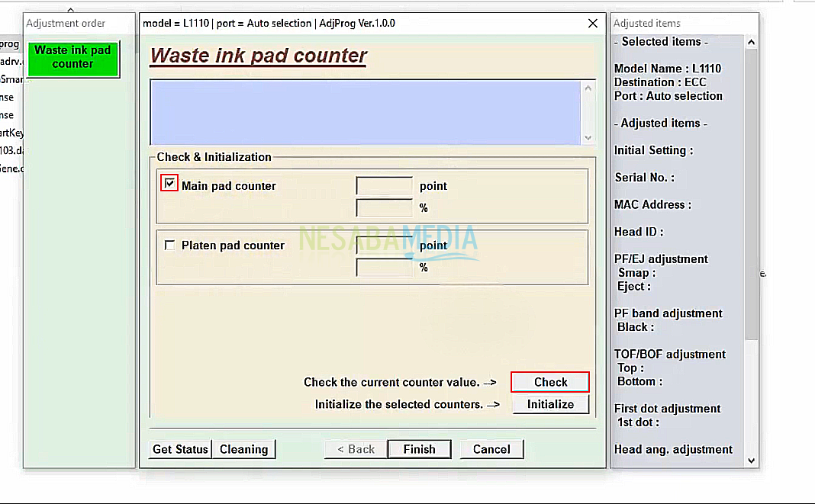Screen dimensions: 815x504
Task: Focus the Platen pad counter percent field
Action: pyautogui.click(x=385, y=268)
